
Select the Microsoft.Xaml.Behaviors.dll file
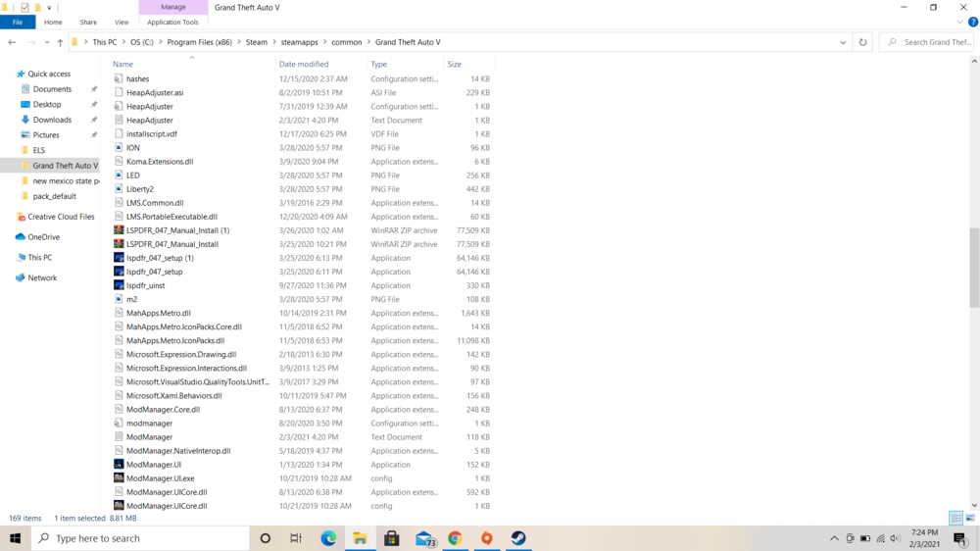point(173,396)
